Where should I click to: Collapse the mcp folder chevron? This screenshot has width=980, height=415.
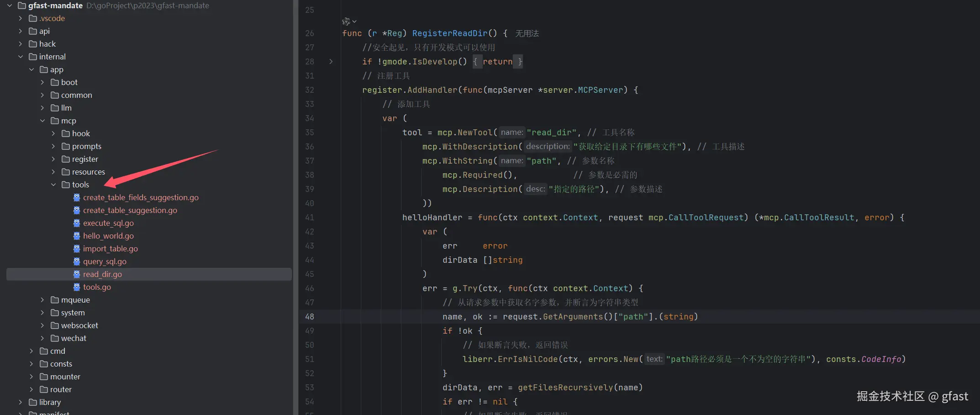coord(42,121)
